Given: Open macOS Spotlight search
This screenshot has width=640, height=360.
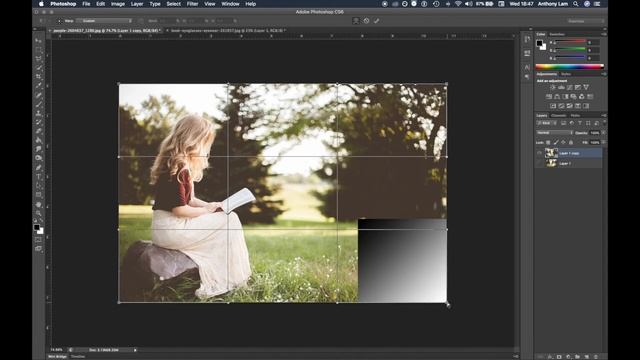Looking at the screenshot, I should pyautogui.click(x=576, y=4).
